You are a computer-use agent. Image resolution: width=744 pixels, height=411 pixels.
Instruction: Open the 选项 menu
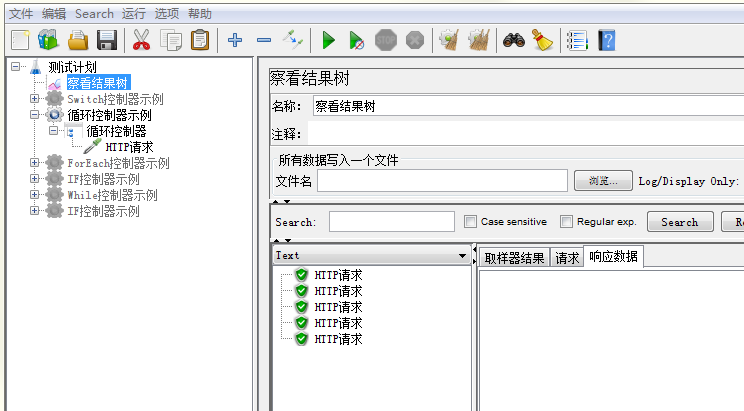[x=167, y=14]
